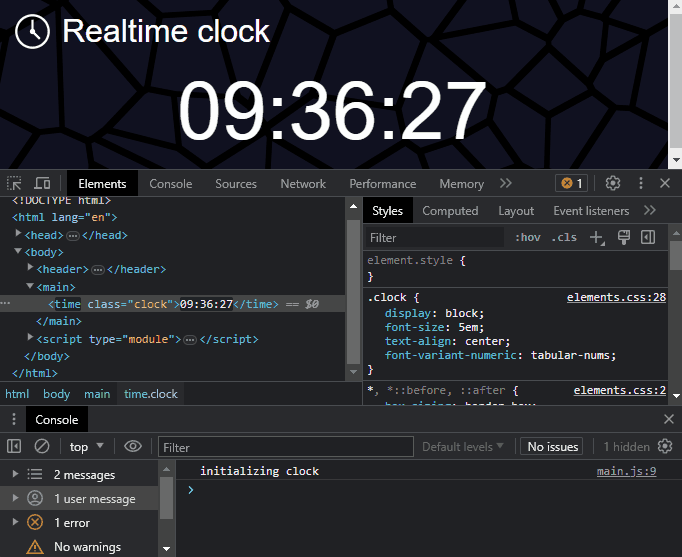Click the error count badge
This screenshot has width=682, height=557.
(x=572, y=183)
